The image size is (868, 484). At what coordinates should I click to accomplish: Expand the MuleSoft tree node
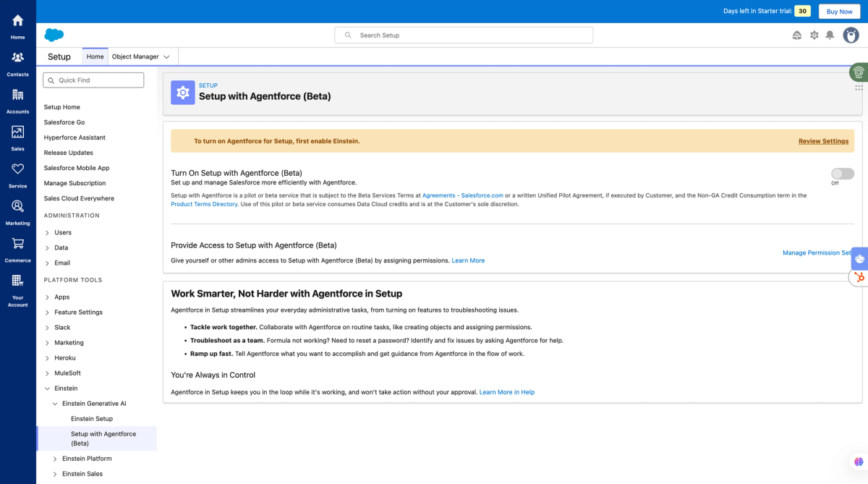click(x=47, y=373)
